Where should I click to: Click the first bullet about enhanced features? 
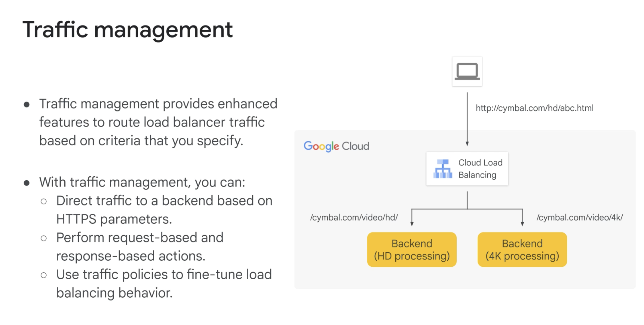click(x=158, y=122)
